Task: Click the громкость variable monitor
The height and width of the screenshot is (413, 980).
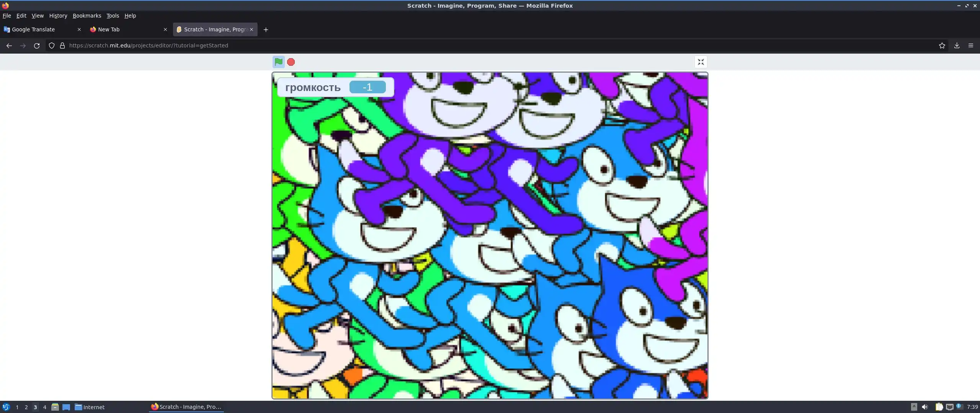Action: (x=335, y=87)
